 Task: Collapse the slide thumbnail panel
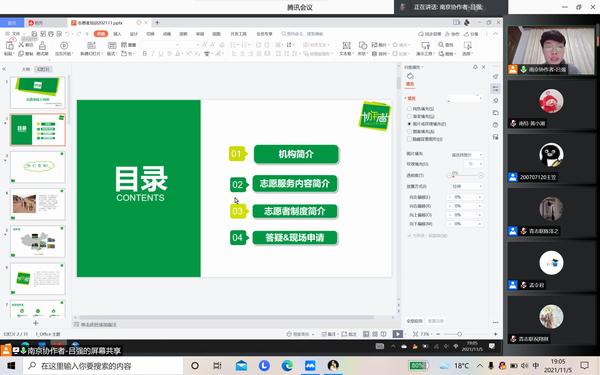(4, 69)
